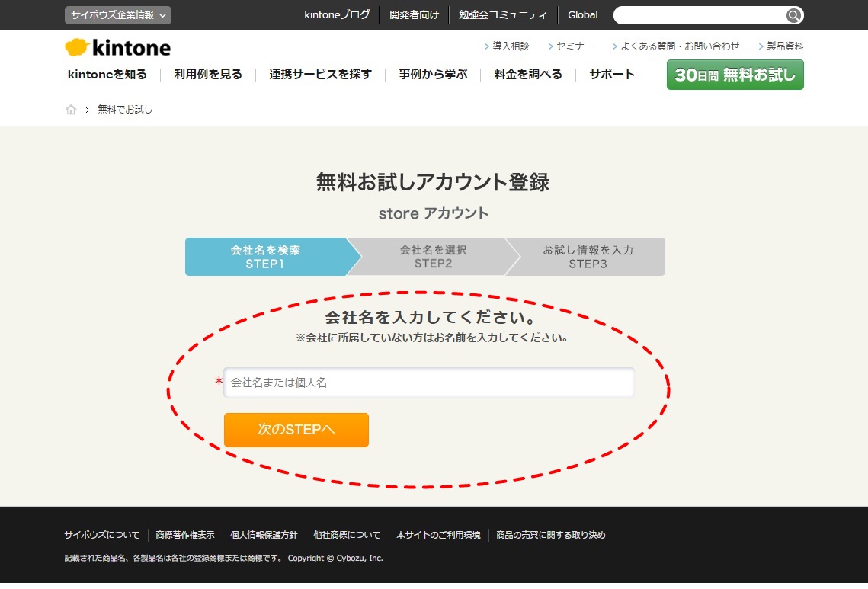Focus the 会社名または個人名 input field

(x=429, y=383)
